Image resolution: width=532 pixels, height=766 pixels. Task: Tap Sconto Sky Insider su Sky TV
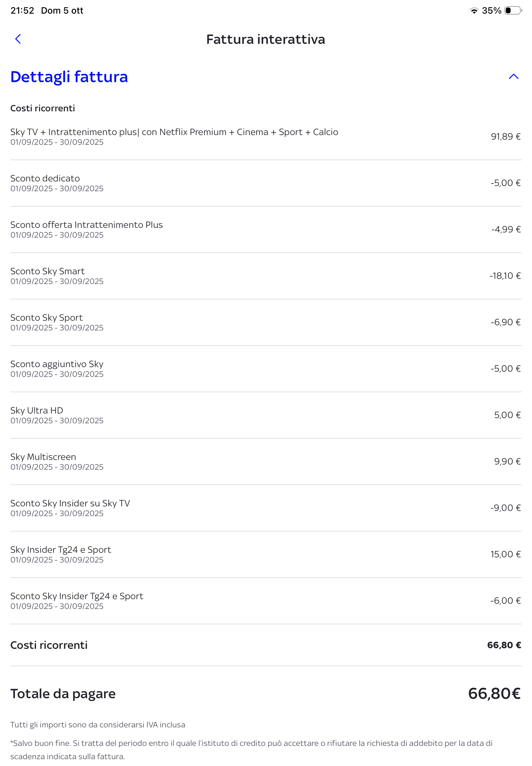click(70, 507)
